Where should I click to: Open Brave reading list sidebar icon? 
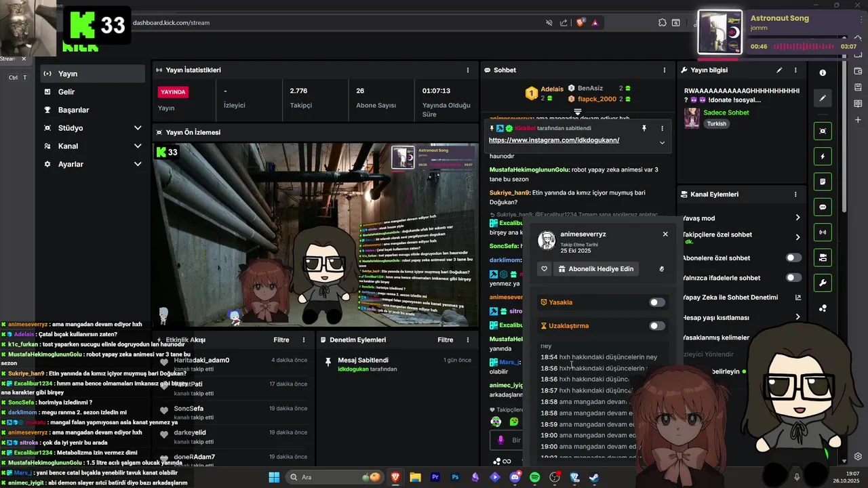tap(858, 104)
